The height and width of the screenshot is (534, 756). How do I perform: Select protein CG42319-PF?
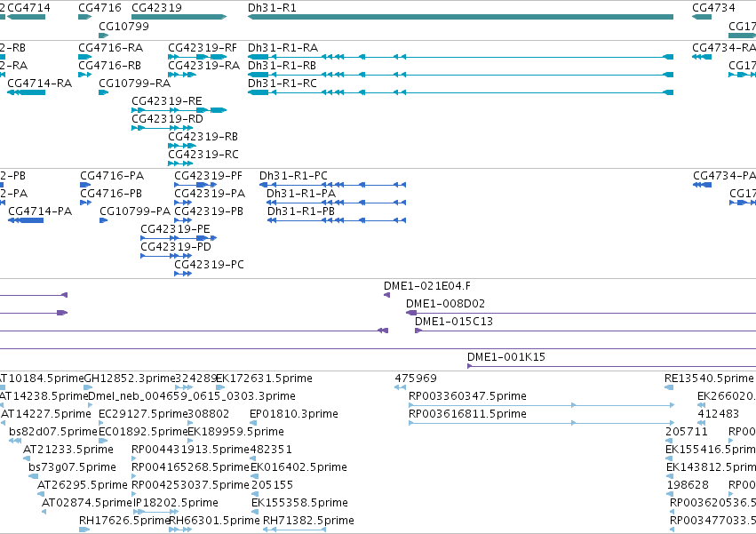pos(208,176)
